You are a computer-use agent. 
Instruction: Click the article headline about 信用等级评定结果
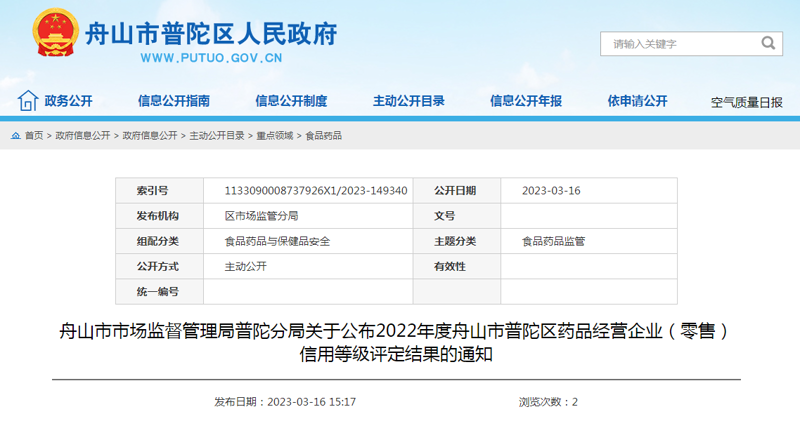pos(396,342)
